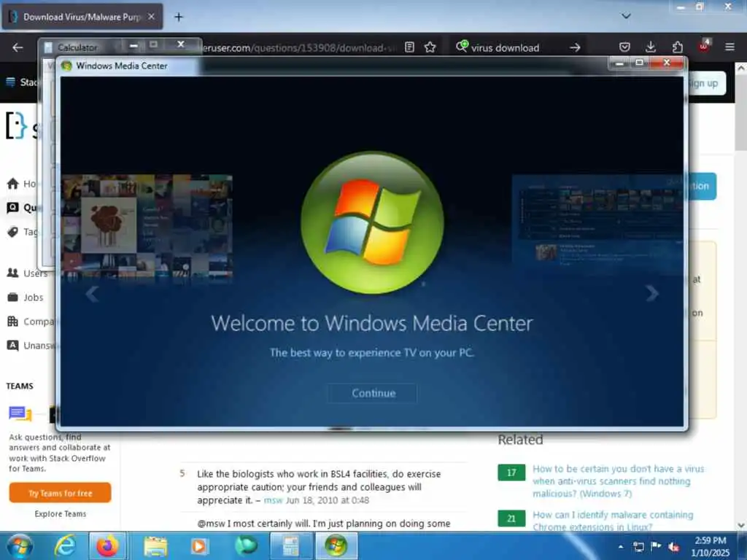Screen dimensions: 747x560
Task: Open a new Firefox tab
Action: tap(179, 17)
